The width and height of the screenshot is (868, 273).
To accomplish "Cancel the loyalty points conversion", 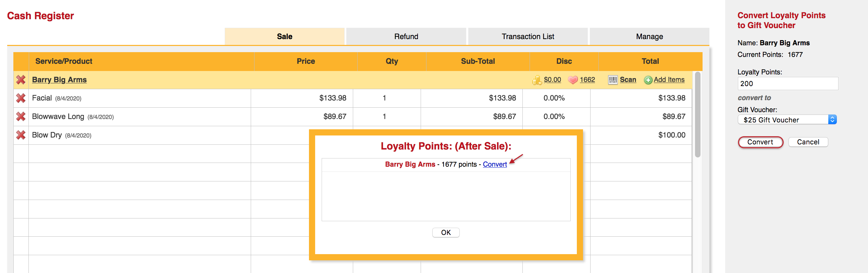I will pos(808,142).
